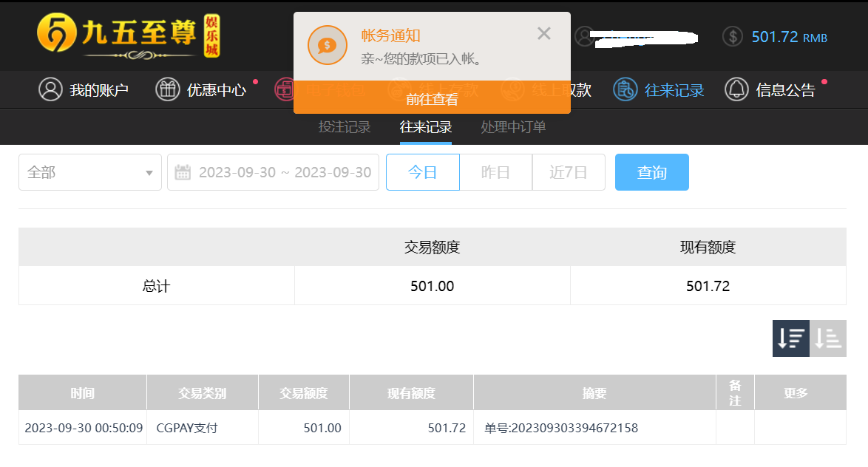Viewport: 868px width, 467px height.
Task: Click the 时间 column header
Action: tap(83, 393)
